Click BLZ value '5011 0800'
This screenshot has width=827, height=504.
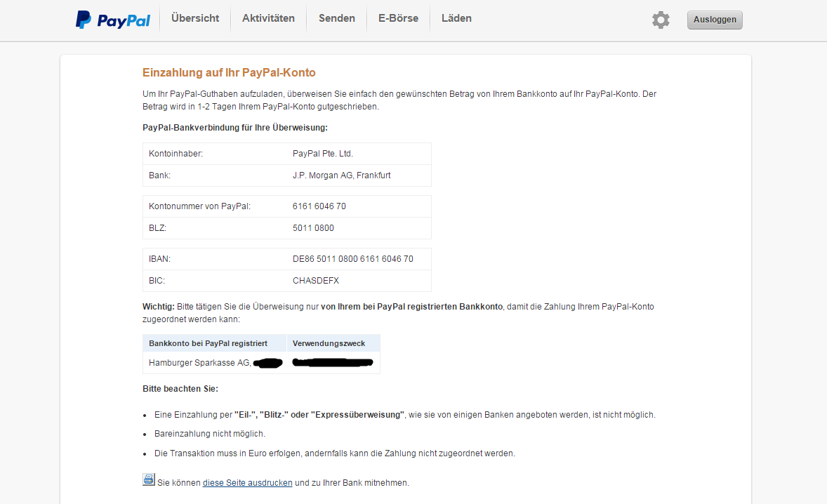[x=313, y=228]
